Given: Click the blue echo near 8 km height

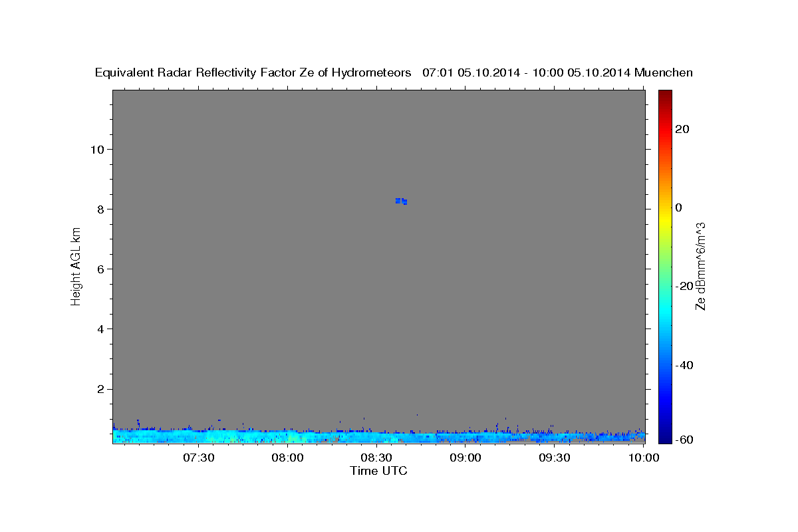Looking at the screenshot, I should 401,201.
